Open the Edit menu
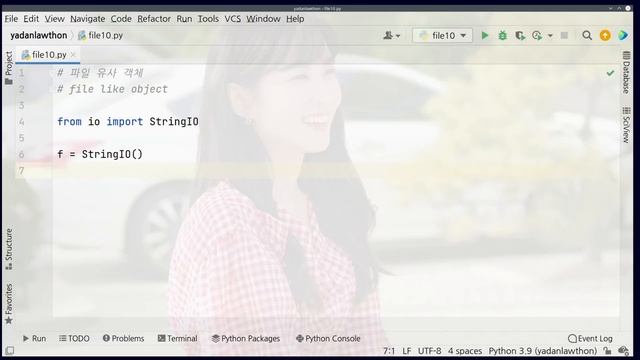 (x=31, y=19)
